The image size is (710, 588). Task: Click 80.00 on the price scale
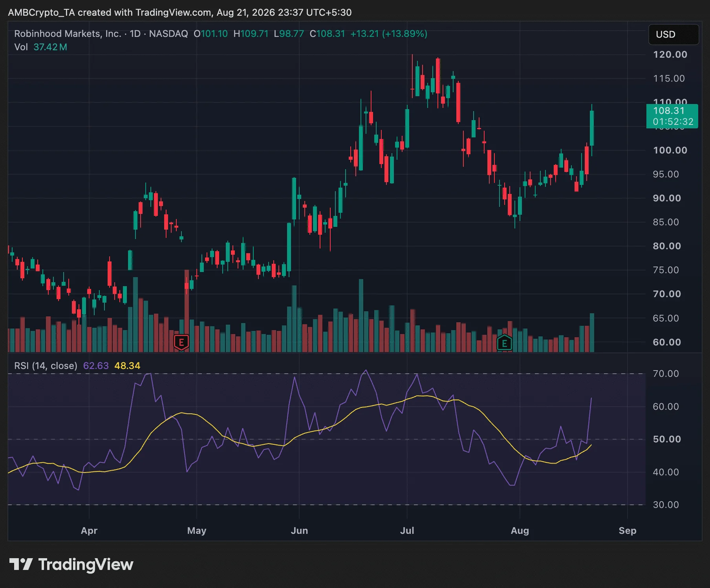tap(667, 246)
